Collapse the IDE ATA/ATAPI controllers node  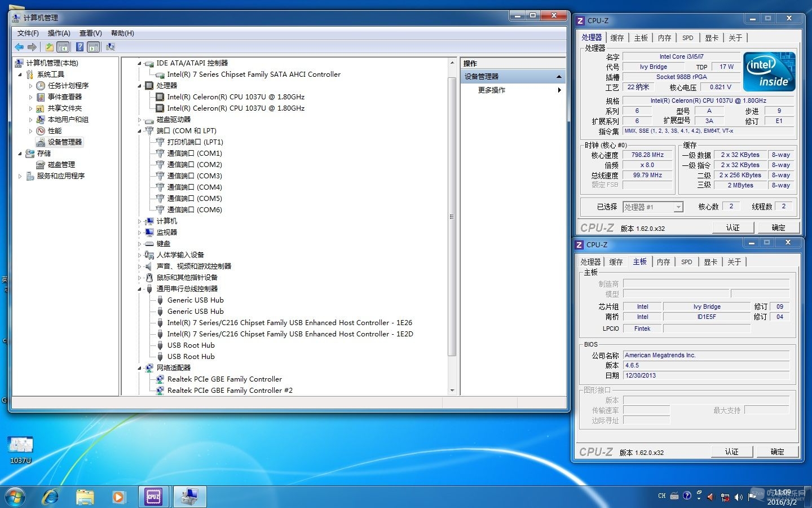[x=139, y=63]
